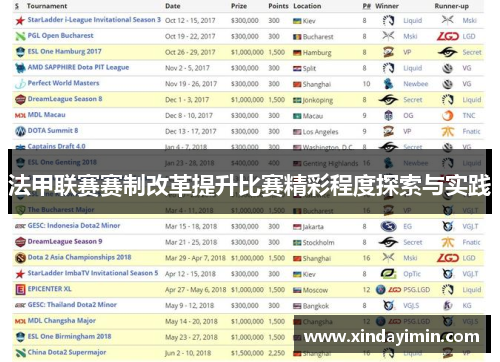Viewport: 500px width, 362px height.
Task: Click the Germany flag beside Hamburg
Action: [x=297, y=53]
